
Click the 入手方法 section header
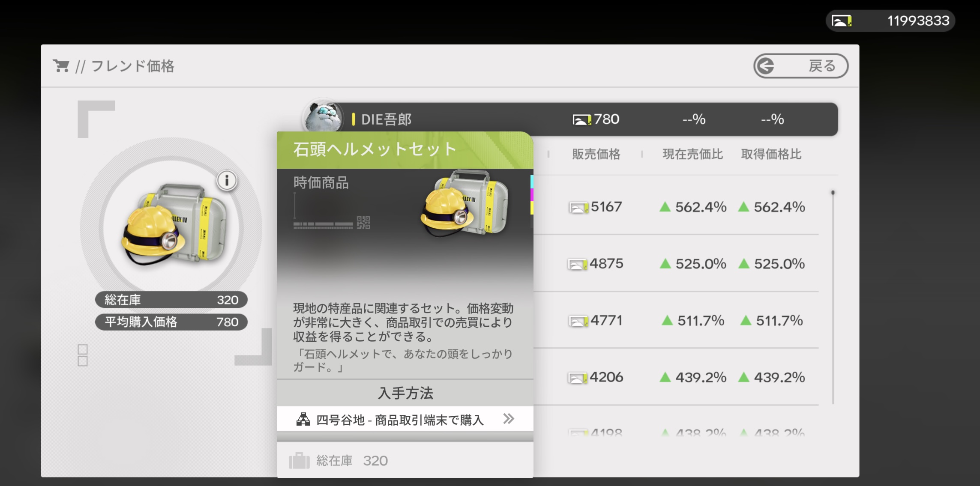point(405,393)
